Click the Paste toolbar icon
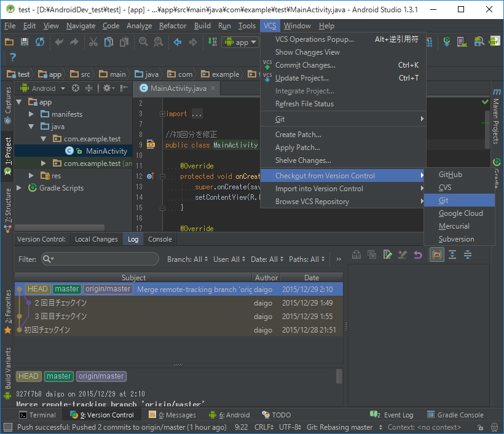The image size is (504, 434). [124, 42]
